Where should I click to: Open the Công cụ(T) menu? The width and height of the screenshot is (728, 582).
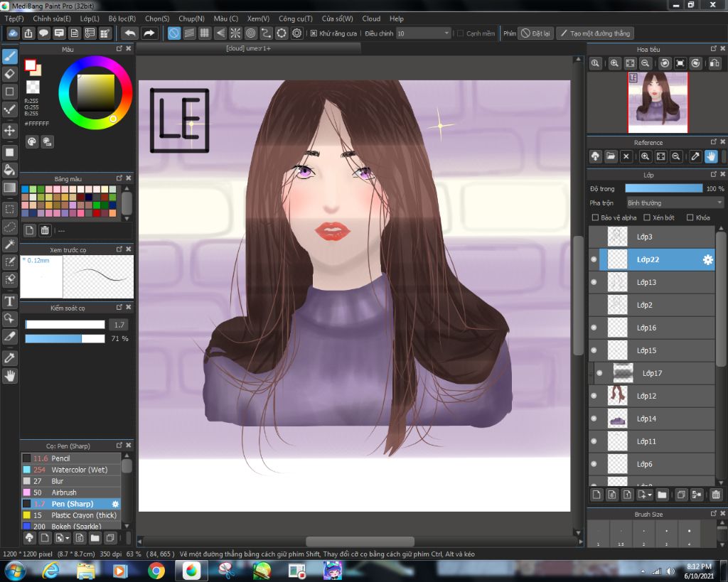(295, 18)
